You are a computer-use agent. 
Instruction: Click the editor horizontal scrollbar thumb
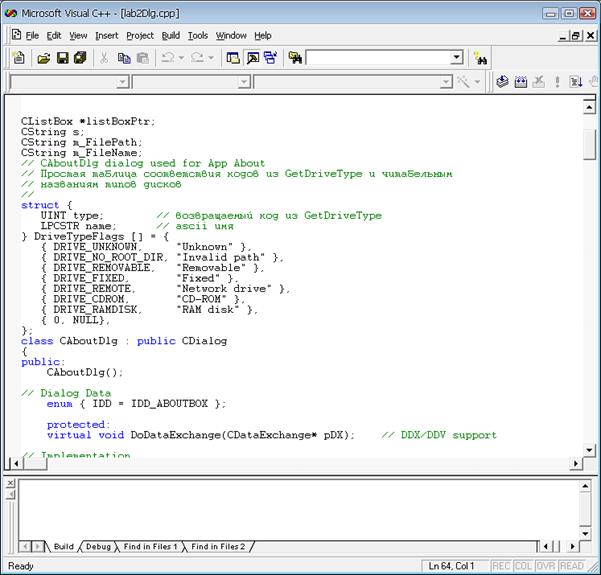click(x=35, y=464)
